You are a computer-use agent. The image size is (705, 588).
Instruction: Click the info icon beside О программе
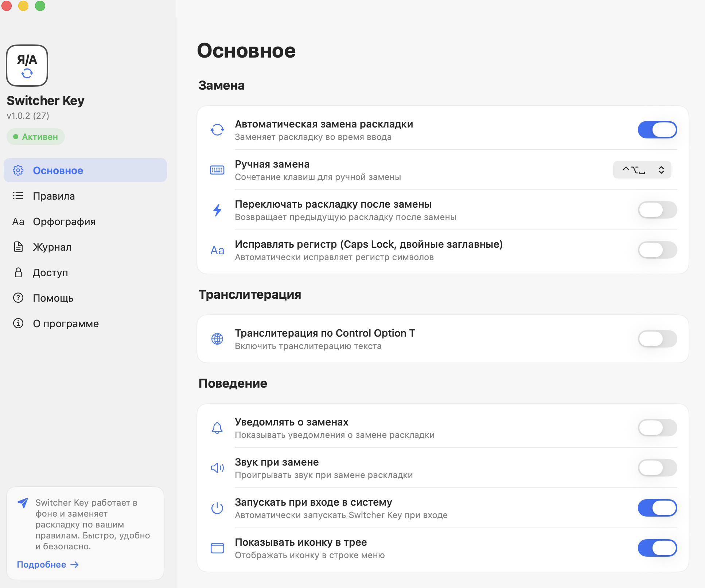(18, 324)
